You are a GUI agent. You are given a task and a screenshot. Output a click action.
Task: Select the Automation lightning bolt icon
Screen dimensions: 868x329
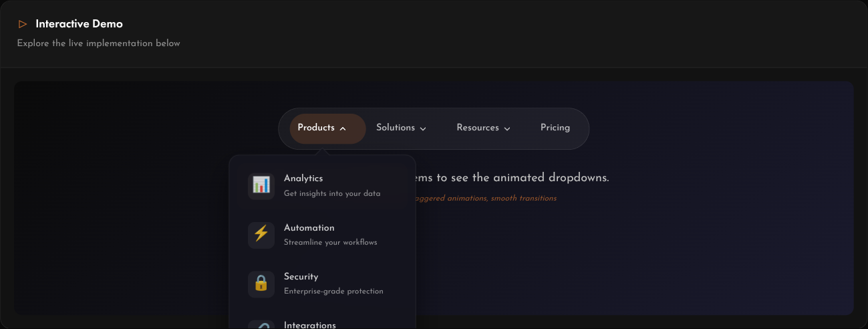[x=261, y=235]
